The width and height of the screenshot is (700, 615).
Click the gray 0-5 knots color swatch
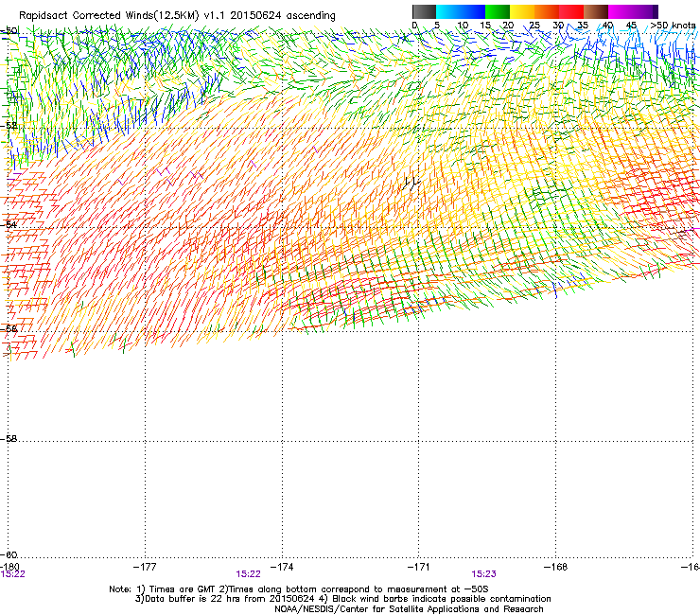424,11
